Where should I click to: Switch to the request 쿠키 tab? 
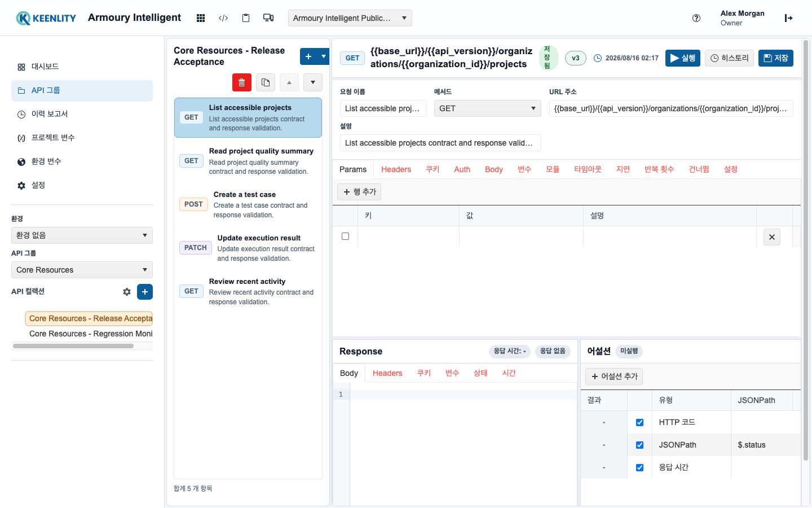tap(433, 169)
